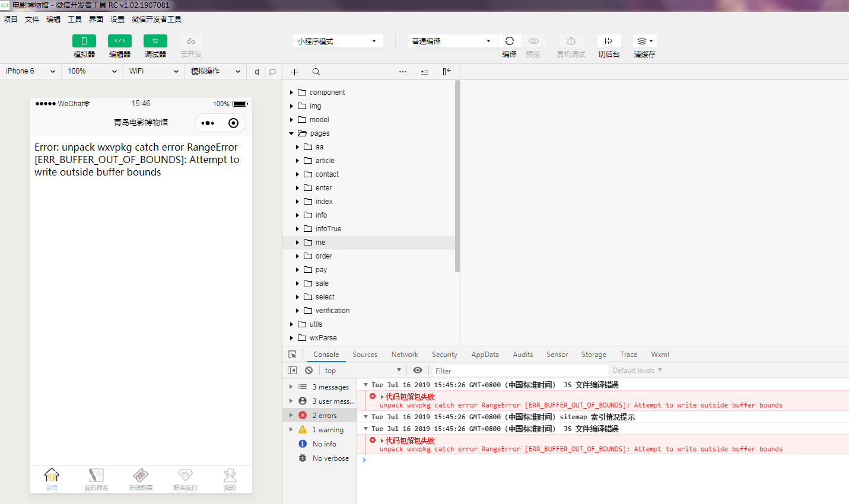Toggle the simulator panel button
The width and height of the screenshot is (849, 504).
point(84,41)
